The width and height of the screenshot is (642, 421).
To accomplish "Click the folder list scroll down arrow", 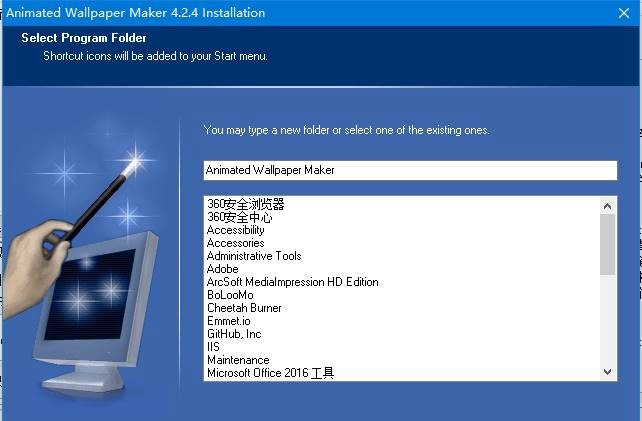I will (x=608, y=372).
